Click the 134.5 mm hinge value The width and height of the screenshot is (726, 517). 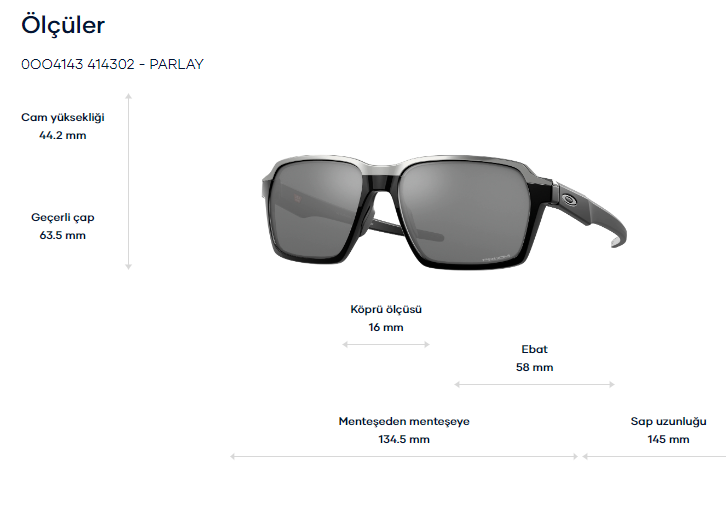pyautogui.click(x=404, y=439)
